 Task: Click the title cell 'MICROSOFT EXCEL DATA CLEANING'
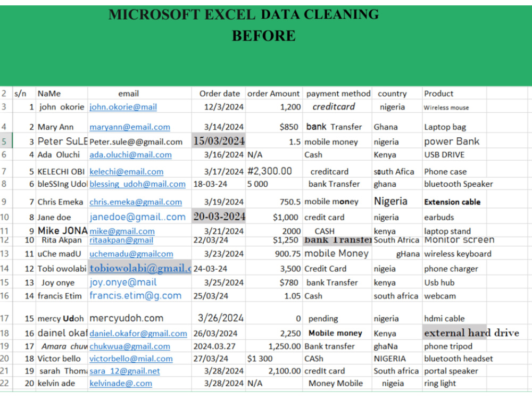click(x=243, y=14)
